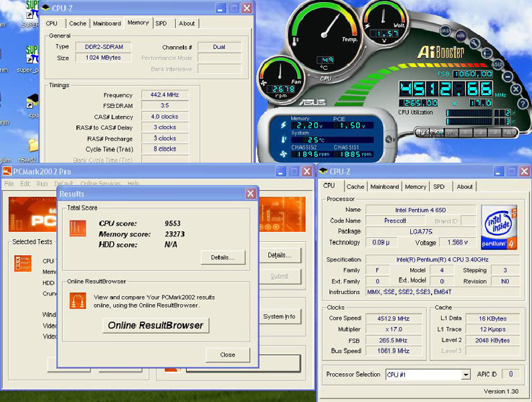Switch to SPD tab in memory CPU-Z window
The image size is (532, 402).
[x=161, y=23]
